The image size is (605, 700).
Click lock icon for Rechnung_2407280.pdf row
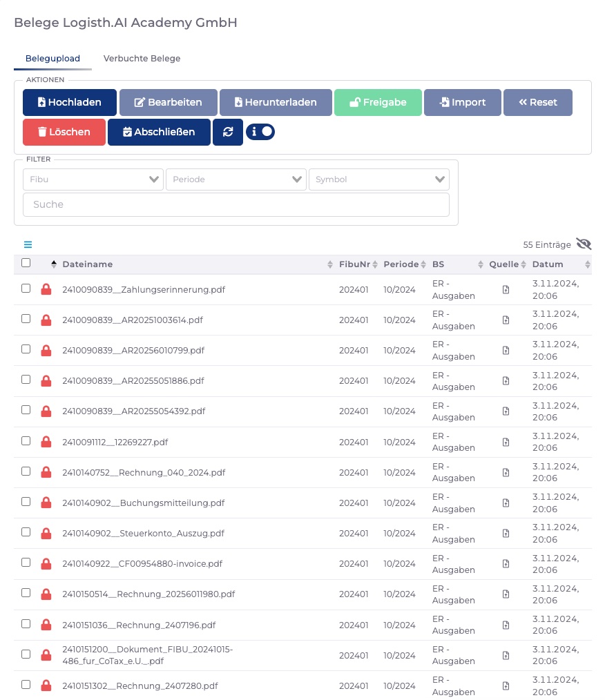tap(46, 686)
